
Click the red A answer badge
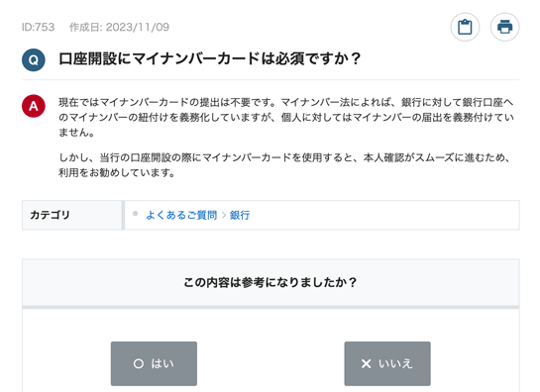[x=34, y=106]
